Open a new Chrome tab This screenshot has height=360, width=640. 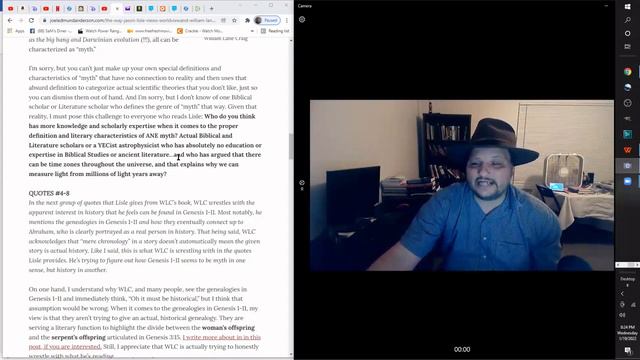click(x=211, y=8)
